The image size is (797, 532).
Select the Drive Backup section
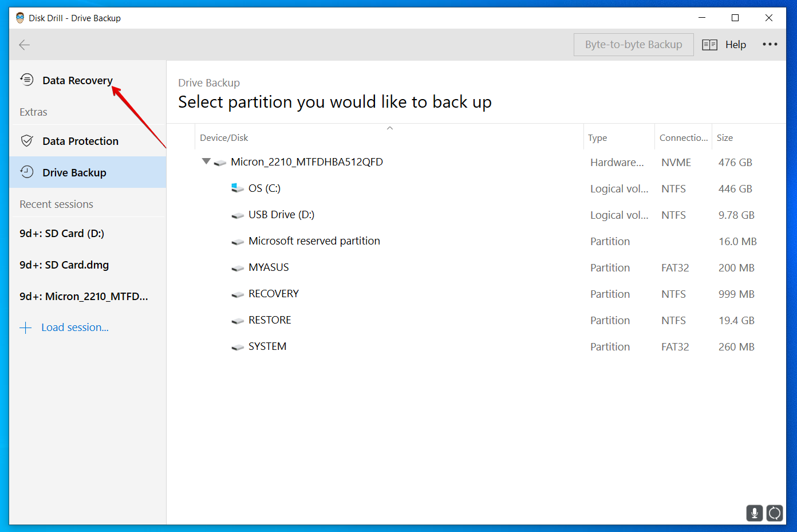[88, 172]
